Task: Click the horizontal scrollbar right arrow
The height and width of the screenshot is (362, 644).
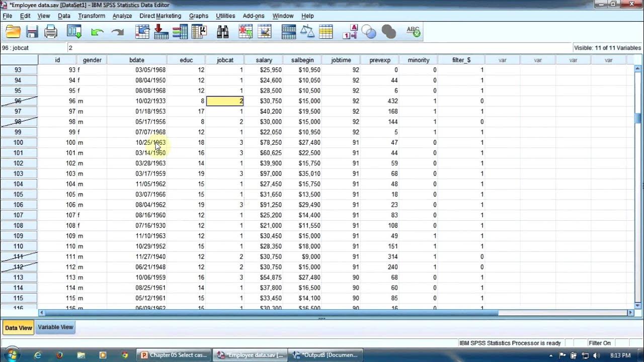Action: pos(630,313)
